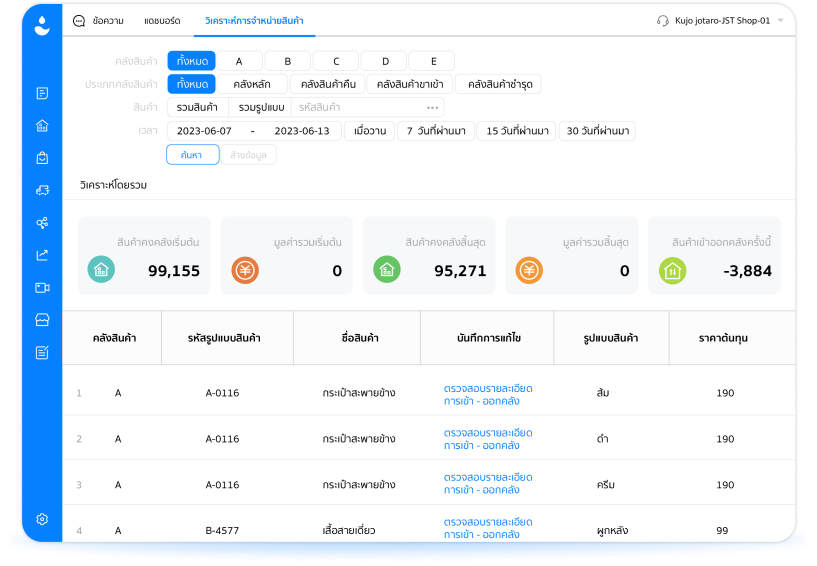
Task: Click the คลังสินค้า column header
Action: click(114, 338)
